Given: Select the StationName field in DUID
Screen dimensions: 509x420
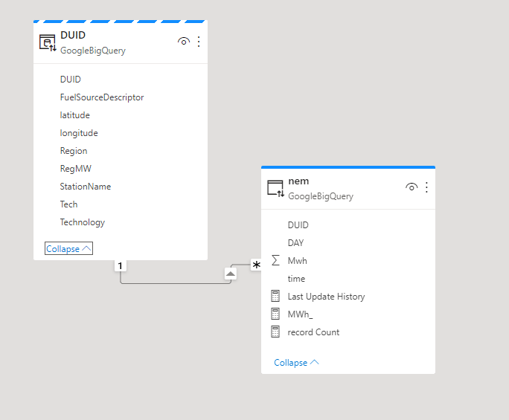Looking at the screenshot, I should [x=86, y=187].
